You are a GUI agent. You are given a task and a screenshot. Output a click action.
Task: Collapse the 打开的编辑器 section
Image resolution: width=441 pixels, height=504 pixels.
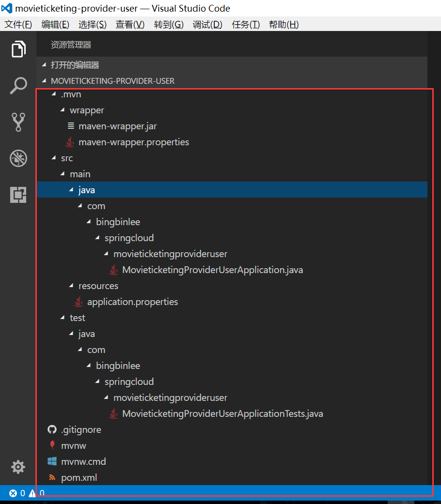coord(44,65)
